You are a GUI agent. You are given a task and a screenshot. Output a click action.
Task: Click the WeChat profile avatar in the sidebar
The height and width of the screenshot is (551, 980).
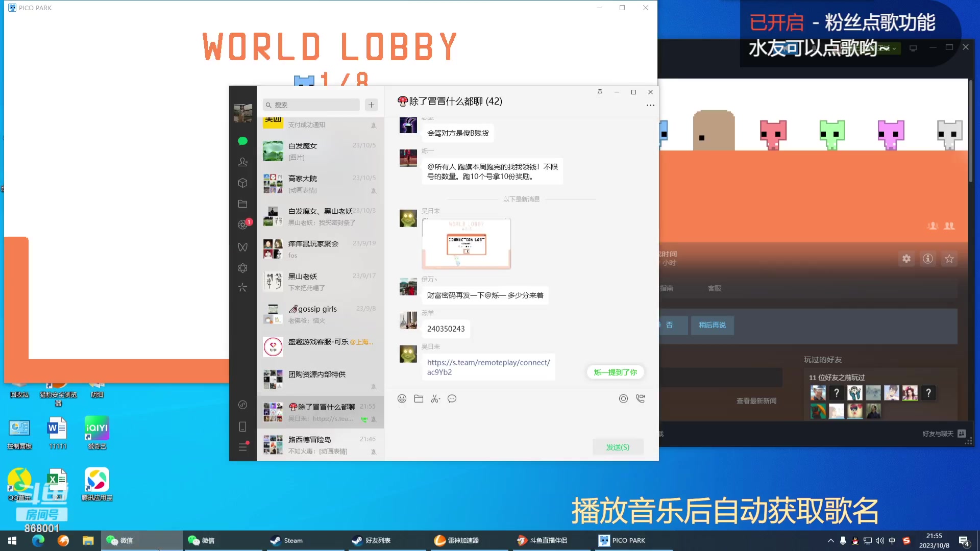pos(243,113)
